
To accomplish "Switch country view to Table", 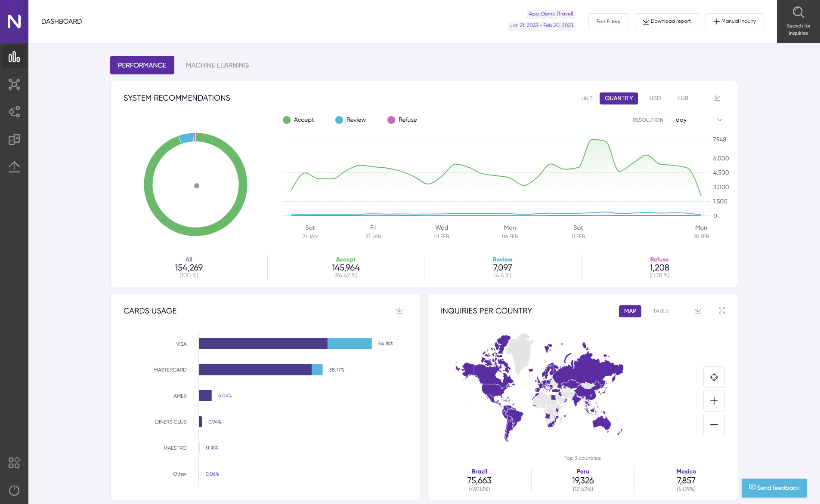I will pos(661,311).
